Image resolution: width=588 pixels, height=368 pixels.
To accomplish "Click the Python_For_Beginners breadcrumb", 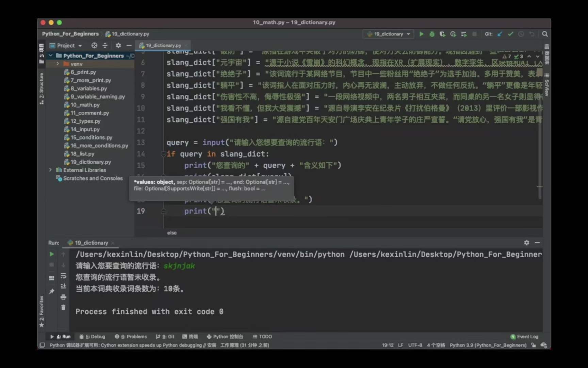I will tap(70, 34).
